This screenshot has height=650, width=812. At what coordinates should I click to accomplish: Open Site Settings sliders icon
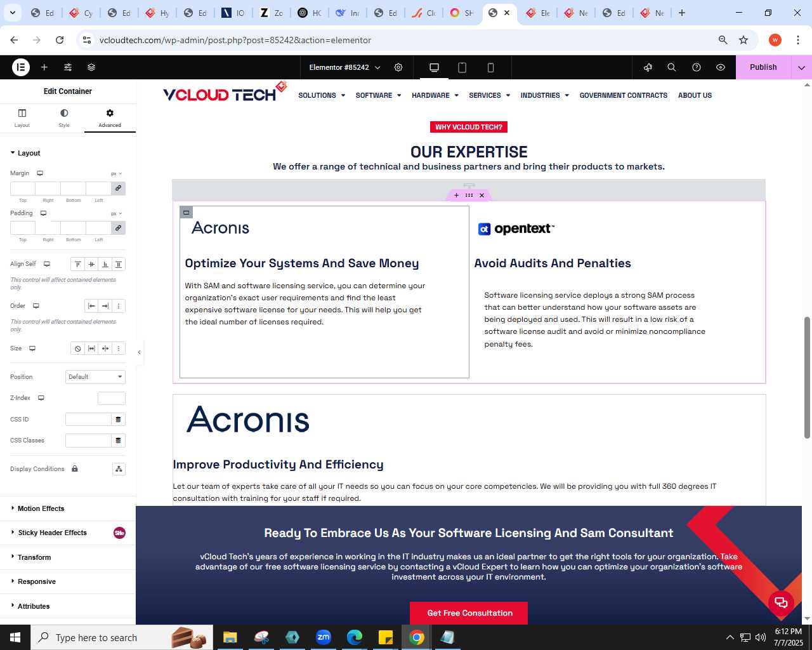[x=68, y=67]
